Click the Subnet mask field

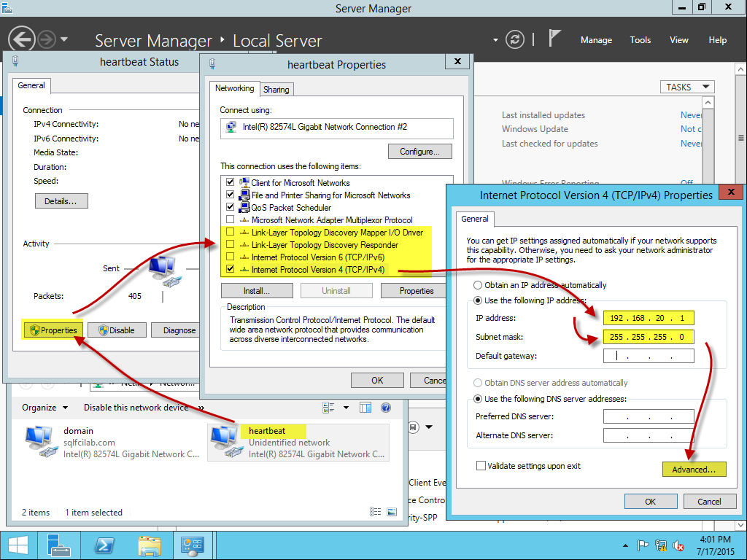tap(649, 337)
